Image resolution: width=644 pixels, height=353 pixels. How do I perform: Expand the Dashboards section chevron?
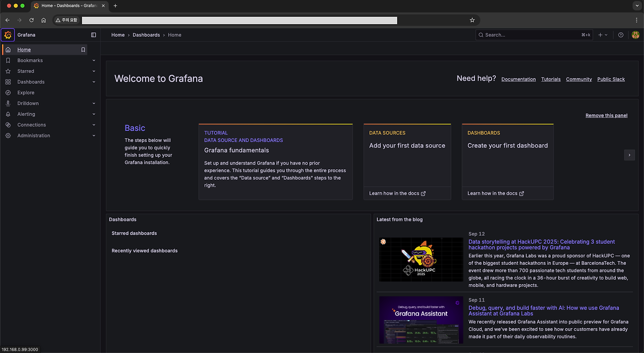(x=94, y=82)
